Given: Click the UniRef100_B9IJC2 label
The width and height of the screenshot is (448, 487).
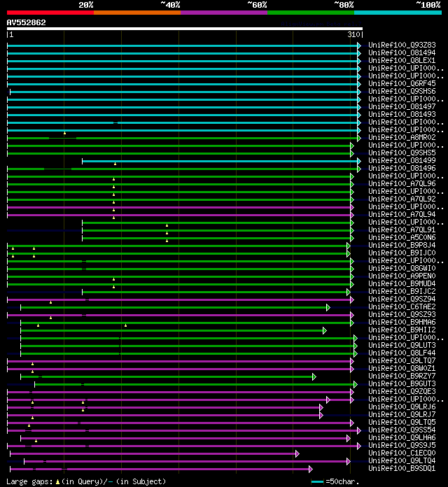Looking at the screenshot, I should coord(402,291).
